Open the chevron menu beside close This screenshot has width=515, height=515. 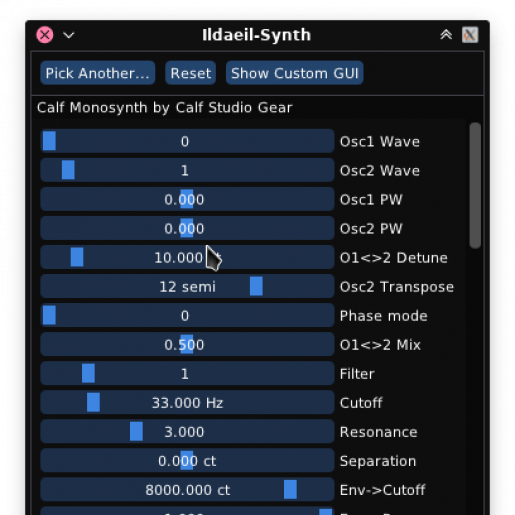click(x=69, y=35)
